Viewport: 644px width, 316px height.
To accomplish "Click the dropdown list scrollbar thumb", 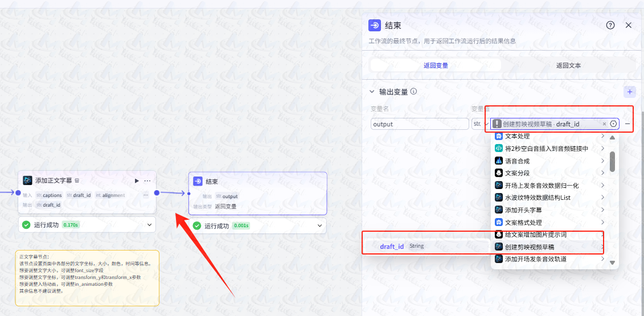I will [x=612, y=162].
